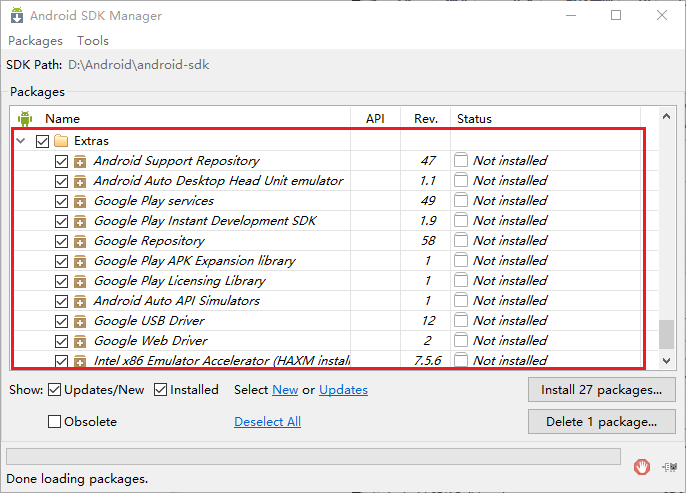Click the Status column header
686x493 pixels.
click(546, 119)
